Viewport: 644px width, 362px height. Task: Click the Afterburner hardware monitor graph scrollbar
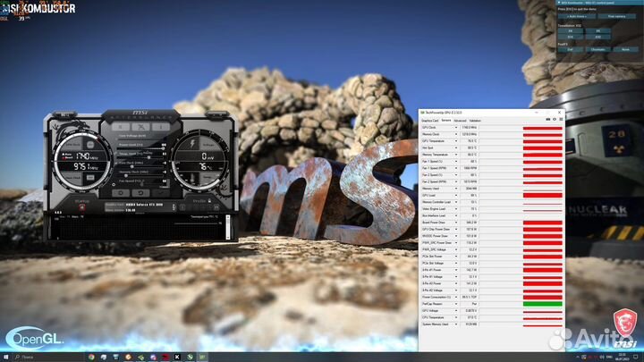coord(228,227)
